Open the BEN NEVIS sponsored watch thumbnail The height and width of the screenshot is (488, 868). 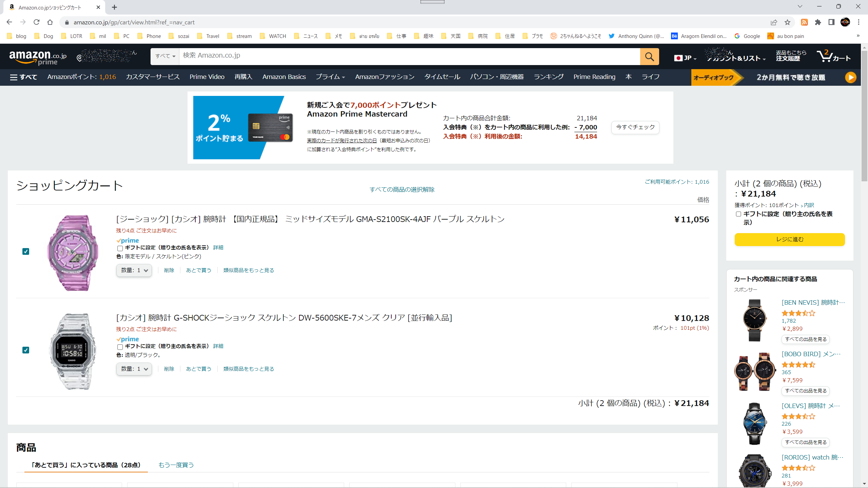(755, 320)
